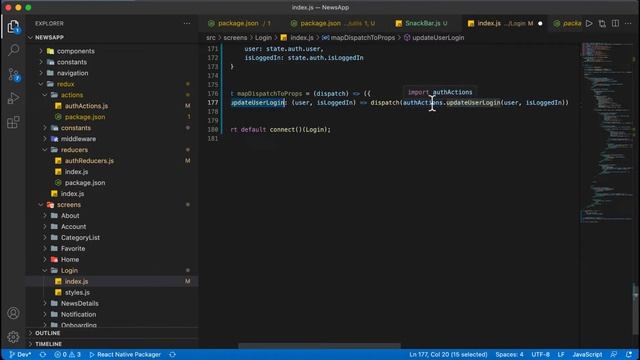Collapse the screens folder

point(69,204)
